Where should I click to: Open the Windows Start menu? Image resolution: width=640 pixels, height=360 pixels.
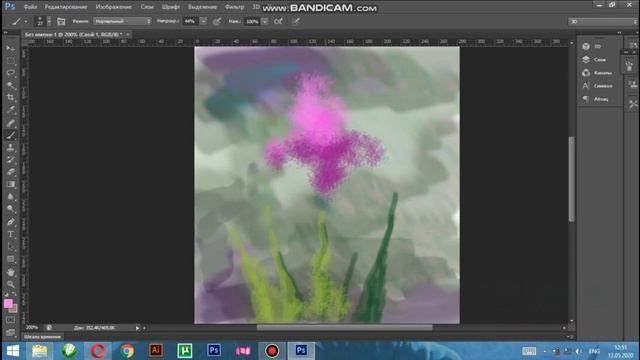(13, 351)
